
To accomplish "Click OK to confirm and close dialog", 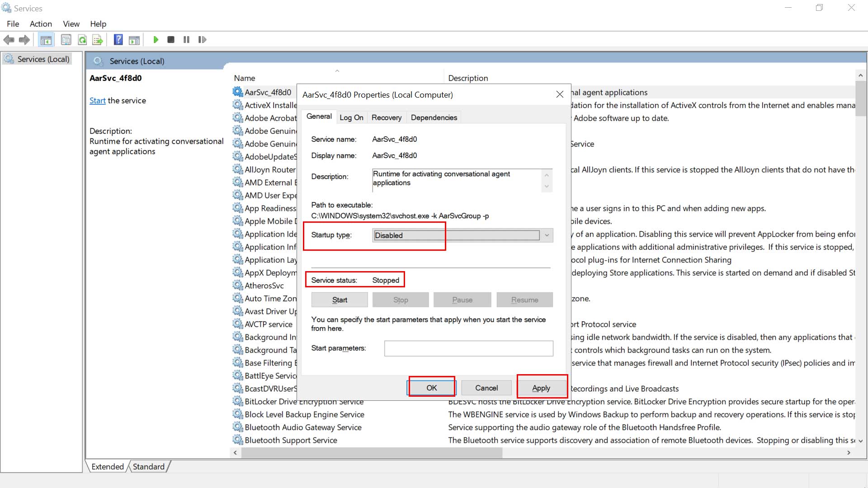I will point(432,388).
